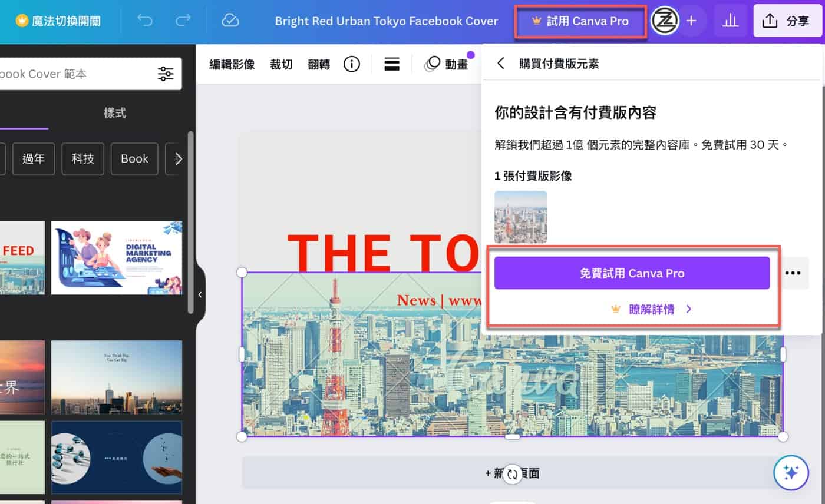Click the info circle icon
Image resolution: width=825 pixels, height=504 pixels.
tap(352, 64)
